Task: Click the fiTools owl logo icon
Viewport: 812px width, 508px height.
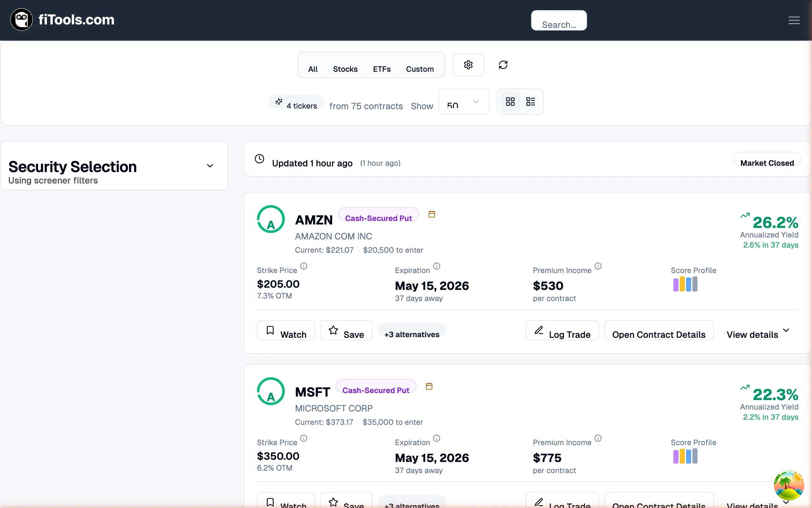Action: (22, 20)
